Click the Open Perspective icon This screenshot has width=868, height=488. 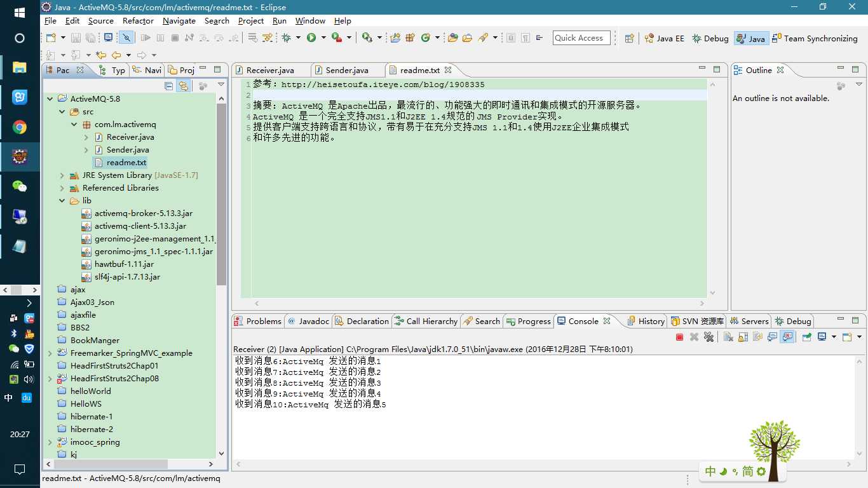point(629,38)
